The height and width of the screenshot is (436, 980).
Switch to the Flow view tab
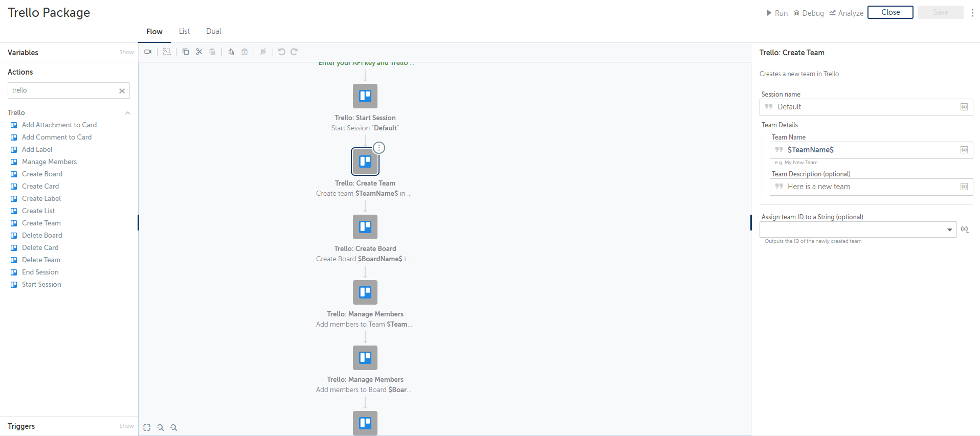pos(154,32)
